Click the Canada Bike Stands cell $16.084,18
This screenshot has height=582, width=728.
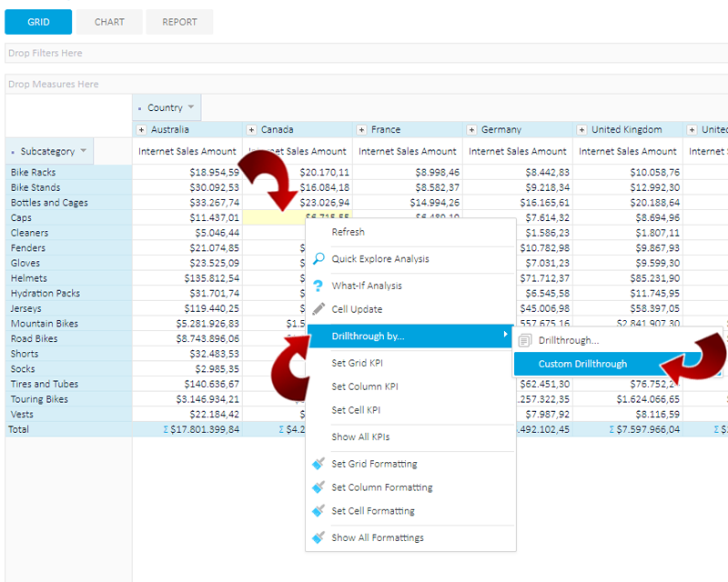click(298, 187)
